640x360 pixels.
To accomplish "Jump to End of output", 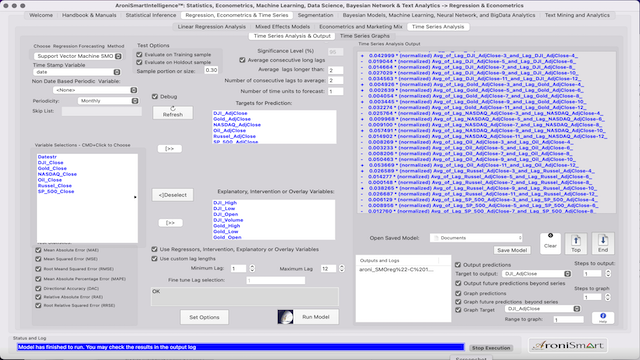I will (x=603, y=243).
